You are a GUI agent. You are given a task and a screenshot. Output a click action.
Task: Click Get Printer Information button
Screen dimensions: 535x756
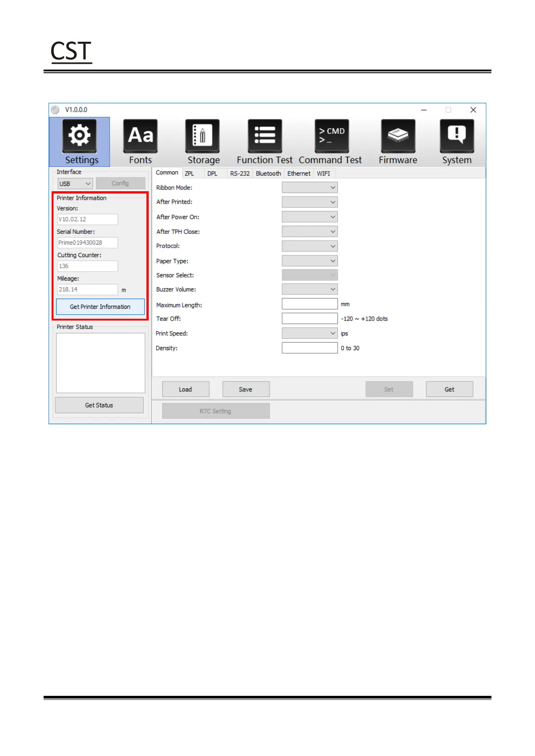(100, 307)
